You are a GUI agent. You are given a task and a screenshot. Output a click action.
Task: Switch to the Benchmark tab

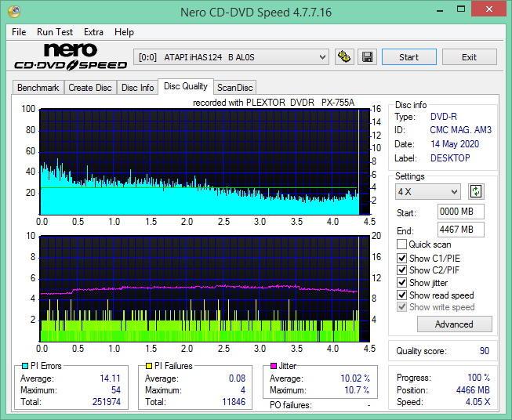point(38,88)
